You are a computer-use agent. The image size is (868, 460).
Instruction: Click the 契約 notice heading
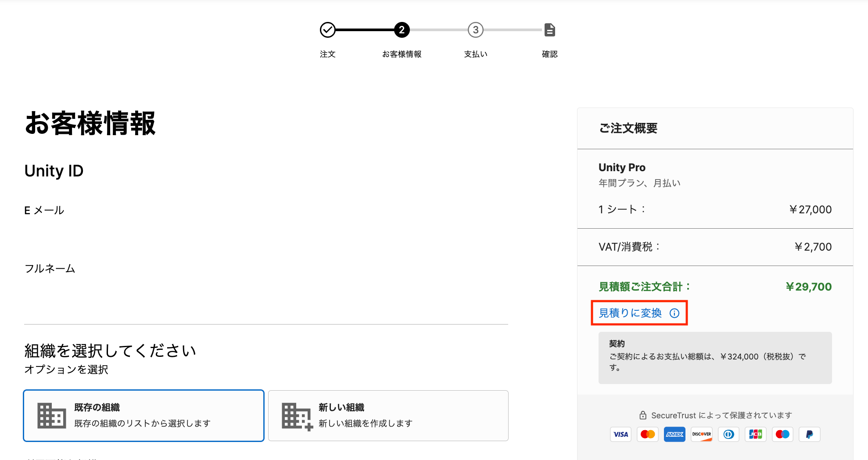(x=617, y=343)
